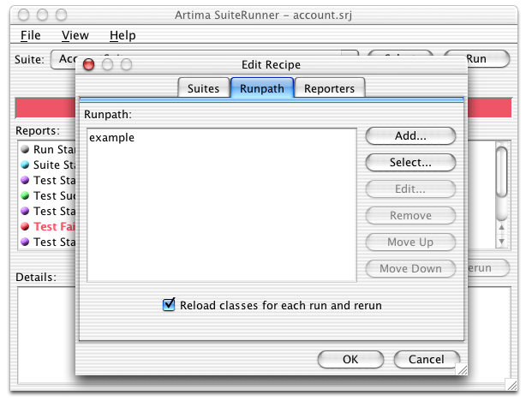532x413 pixels.
Task: Click the cyan Suite Starting report icon
Action: click(25, 165)
